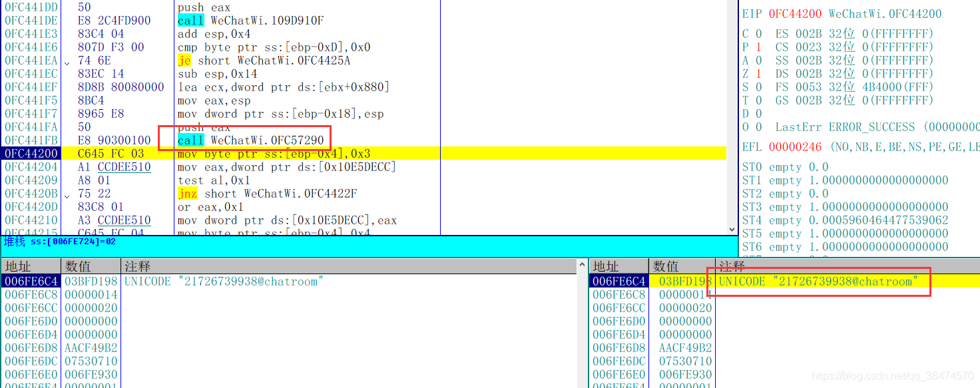
Task: Select the test al,0x1 instruction
Action: 214,180
